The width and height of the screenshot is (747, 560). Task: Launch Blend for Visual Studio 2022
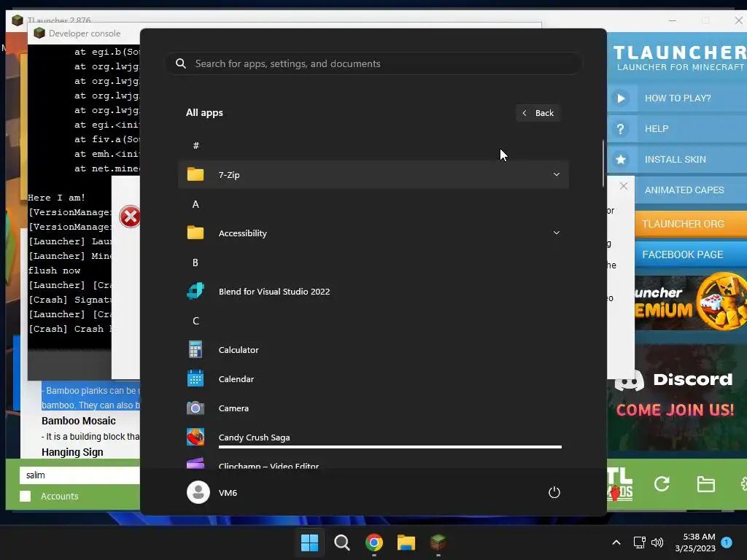(373, 292)
